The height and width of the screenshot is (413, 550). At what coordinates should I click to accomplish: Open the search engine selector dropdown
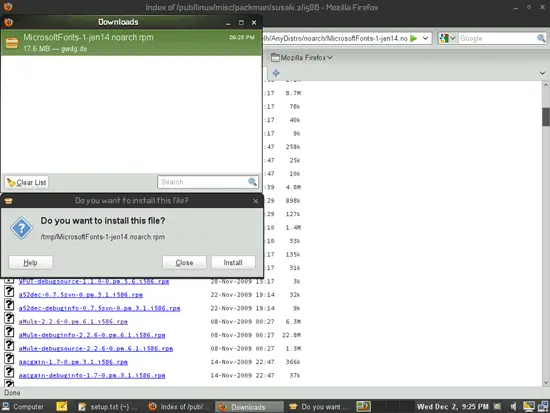click(x=448, y=38)
